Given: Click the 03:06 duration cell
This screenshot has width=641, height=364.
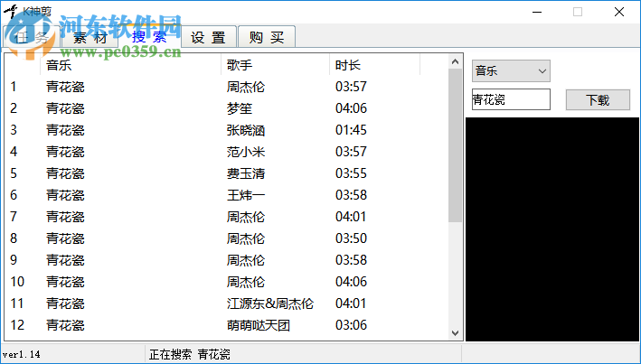Looking at the screenshot, I should (351, 325).
